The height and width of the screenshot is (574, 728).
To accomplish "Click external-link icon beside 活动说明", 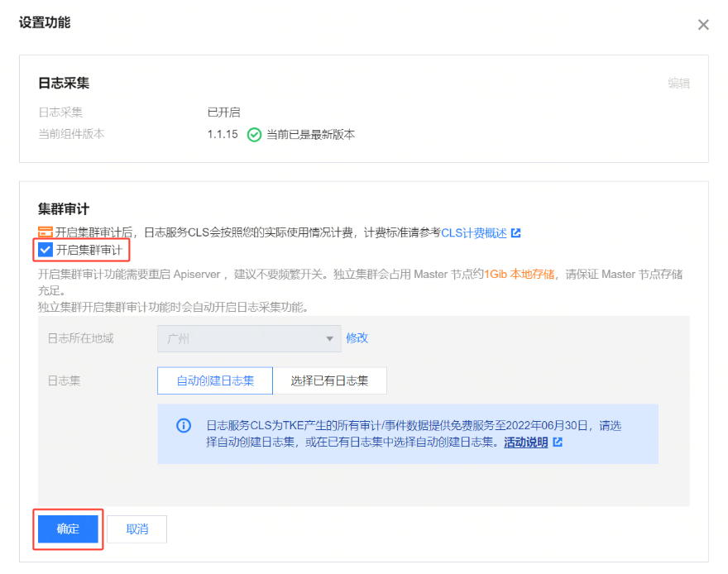I will click(558, 442).
